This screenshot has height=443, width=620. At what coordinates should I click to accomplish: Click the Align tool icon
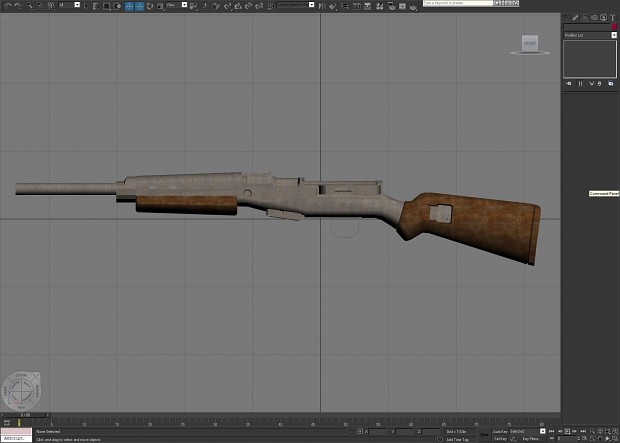click(x=333, y=6)
